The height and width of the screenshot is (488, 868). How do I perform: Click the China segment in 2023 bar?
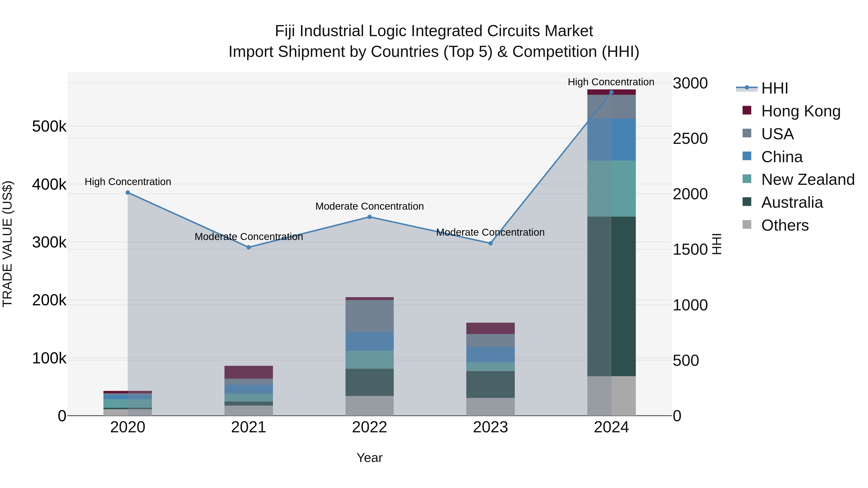pyautogui.click(x=491, y=355)
